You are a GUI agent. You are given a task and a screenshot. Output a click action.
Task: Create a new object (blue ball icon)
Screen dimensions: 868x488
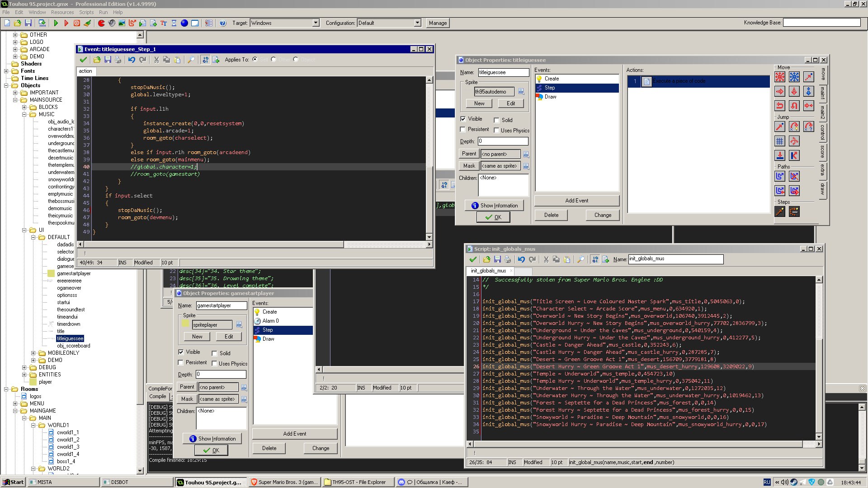click(x=184, y=23)
